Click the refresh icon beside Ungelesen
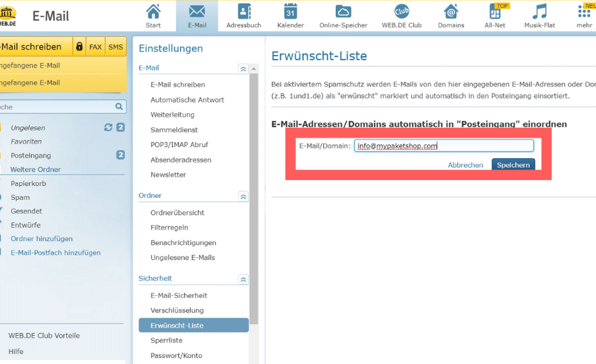Screen dimensions: 596x364 pyautogui.click(x=108, y=128)
